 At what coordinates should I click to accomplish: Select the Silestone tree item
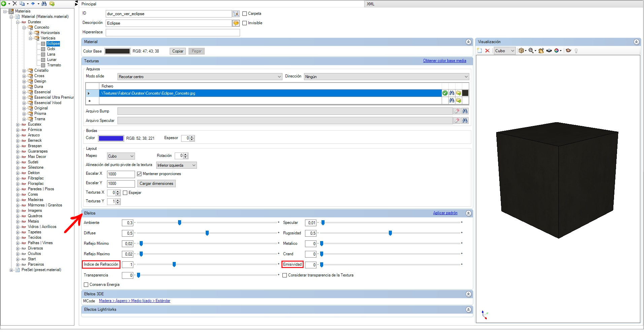(36, 168)
